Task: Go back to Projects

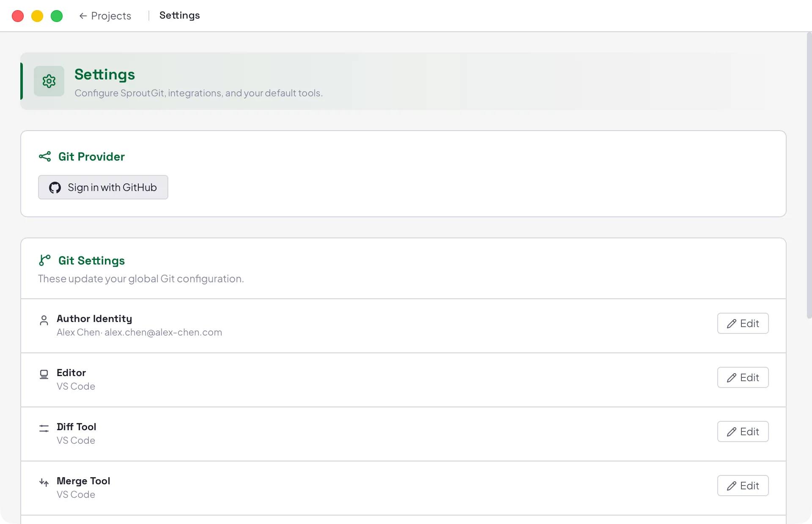Action: (x=105, y=16)
